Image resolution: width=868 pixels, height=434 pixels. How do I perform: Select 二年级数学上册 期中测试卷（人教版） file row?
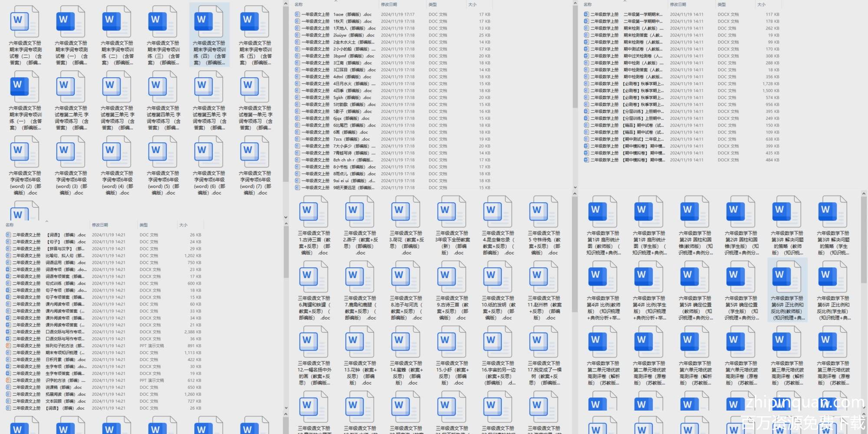pos(681,49)
